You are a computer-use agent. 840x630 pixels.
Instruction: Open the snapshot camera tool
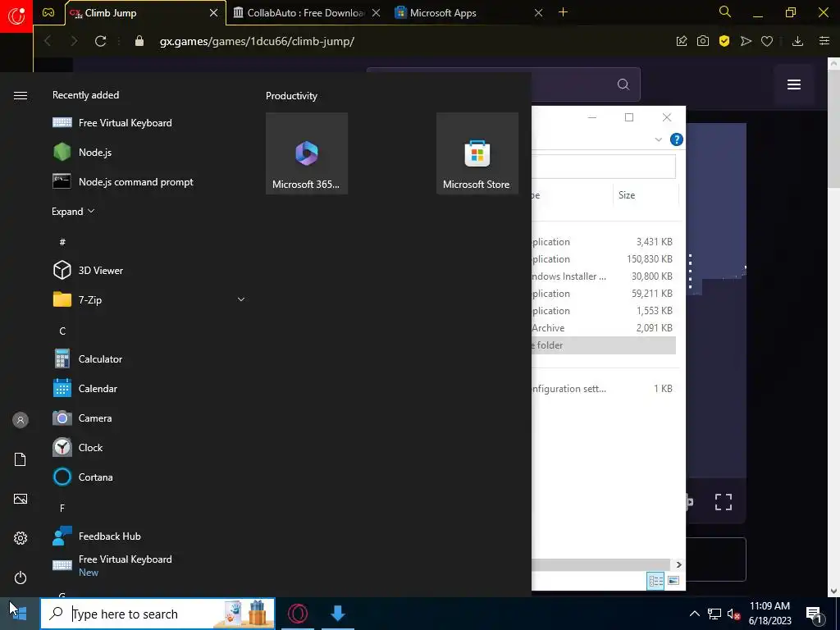click(703, 41)
